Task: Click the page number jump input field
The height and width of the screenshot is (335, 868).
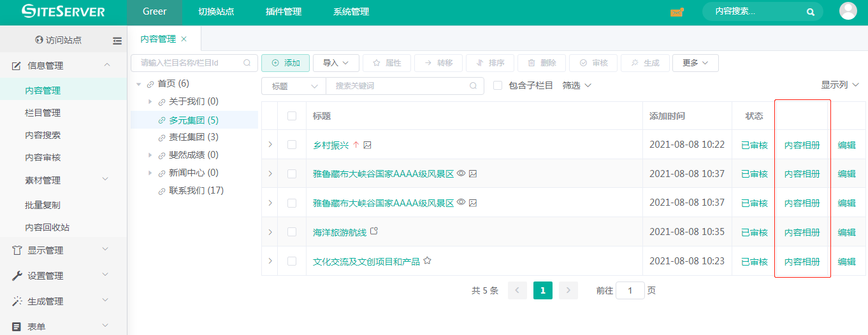Action: point(630,290)
